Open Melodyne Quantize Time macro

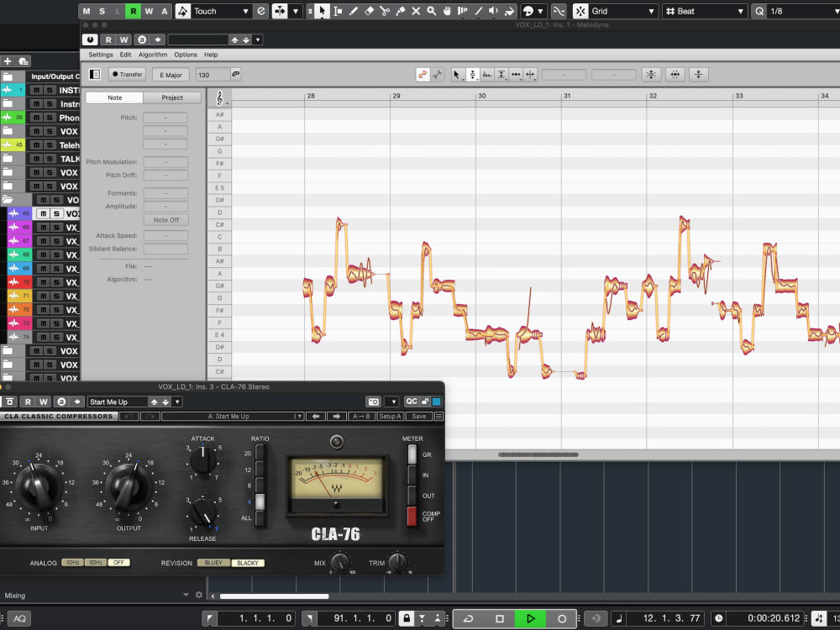point(675,75)
